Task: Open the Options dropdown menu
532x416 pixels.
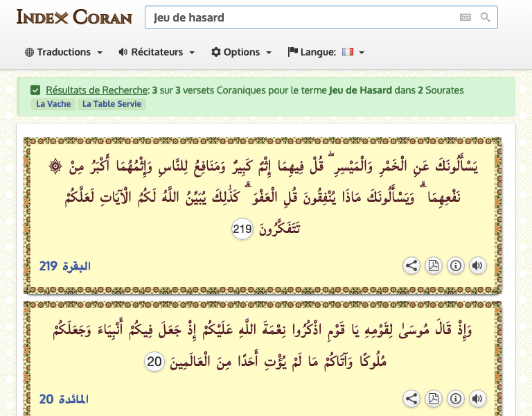Action: point(241,52)
